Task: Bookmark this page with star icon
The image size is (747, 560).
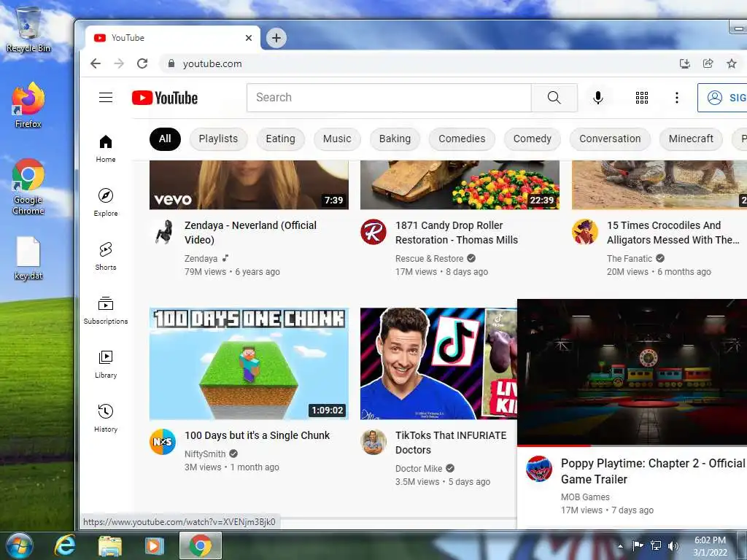Action: [731, 63]
